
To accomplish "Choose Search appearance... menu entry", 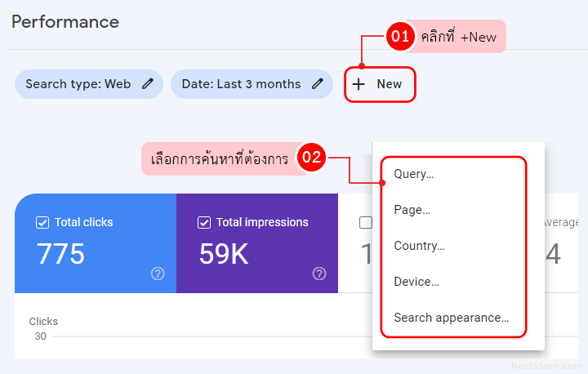I will tap(451, 318).
